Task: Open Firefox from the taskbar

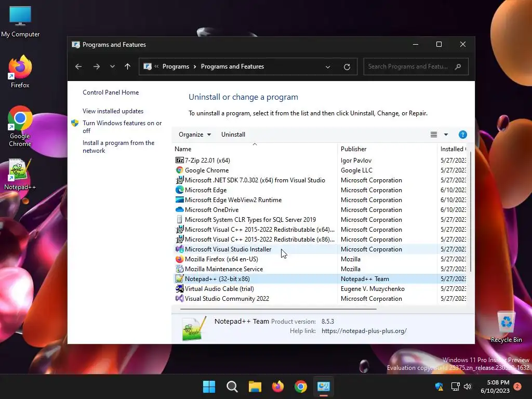Action: point(278,387)
